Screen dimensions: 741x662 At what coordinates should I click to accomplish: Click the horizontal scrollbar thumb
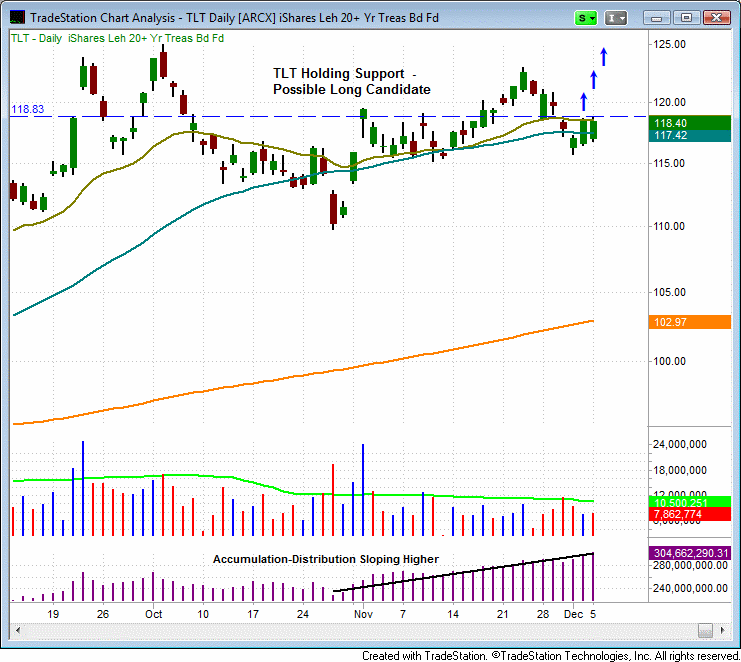(705, 630)
